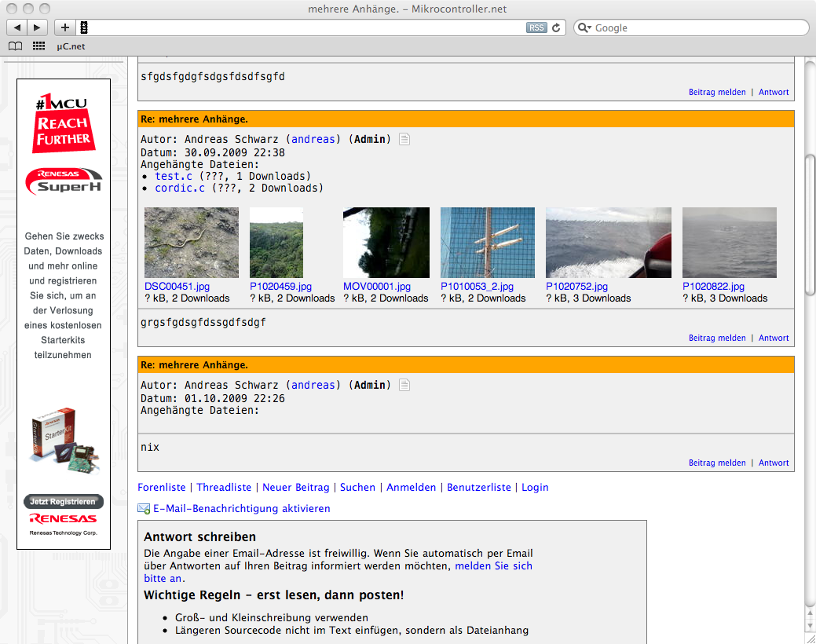Screen dimensions: 816x644
Task: Open Benutzerliste navigation link
Action: click(479, 487)
